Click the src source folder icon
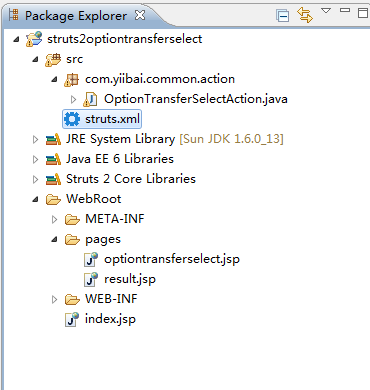Screen dimensions: 370x390 [53, 60]
